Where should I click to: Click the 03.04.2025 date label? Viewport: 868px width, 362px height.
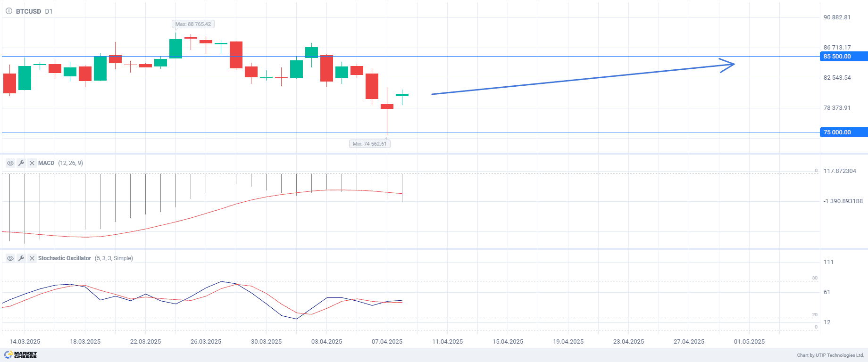[x=327, y=342]
